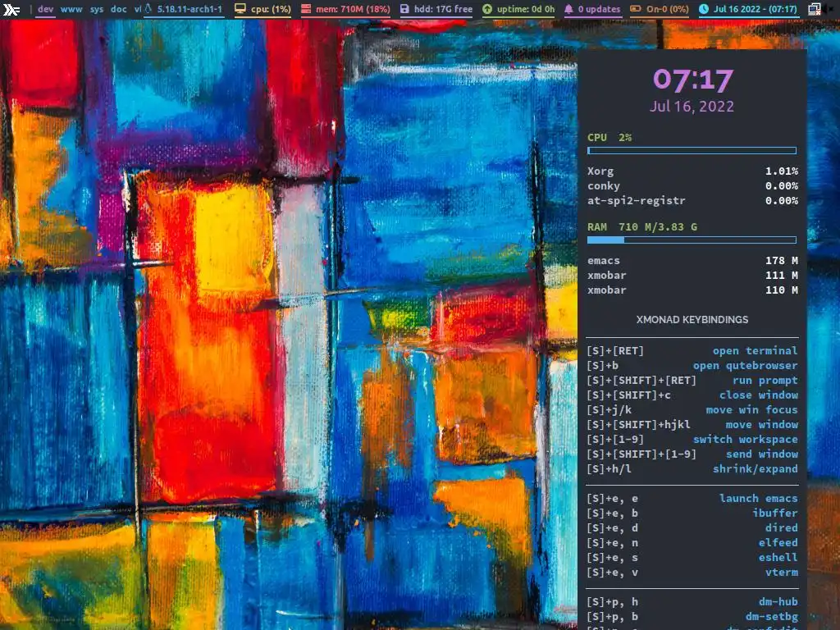The height and width of the screenshot is (630, 840).
Task: Switch to the www workspace
Action: click(x=71, y=9)
